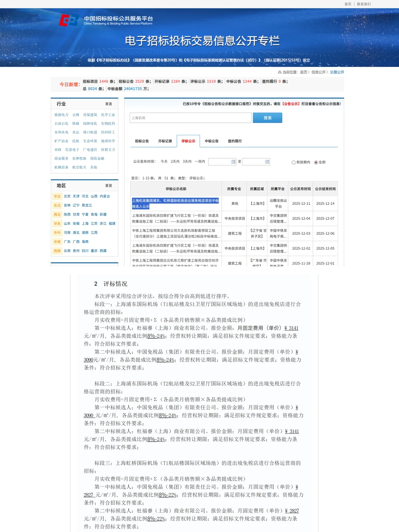
Task: Open the 公告公示 highlighted link
Action: click(x=291, y=104)
